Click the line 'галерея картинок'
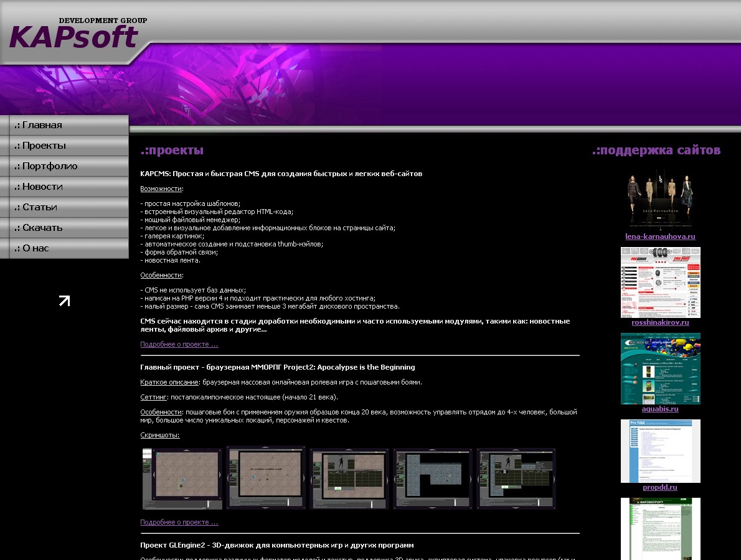Image resolution: width=741 pixels, height=560 pixels. coord(172,236)
